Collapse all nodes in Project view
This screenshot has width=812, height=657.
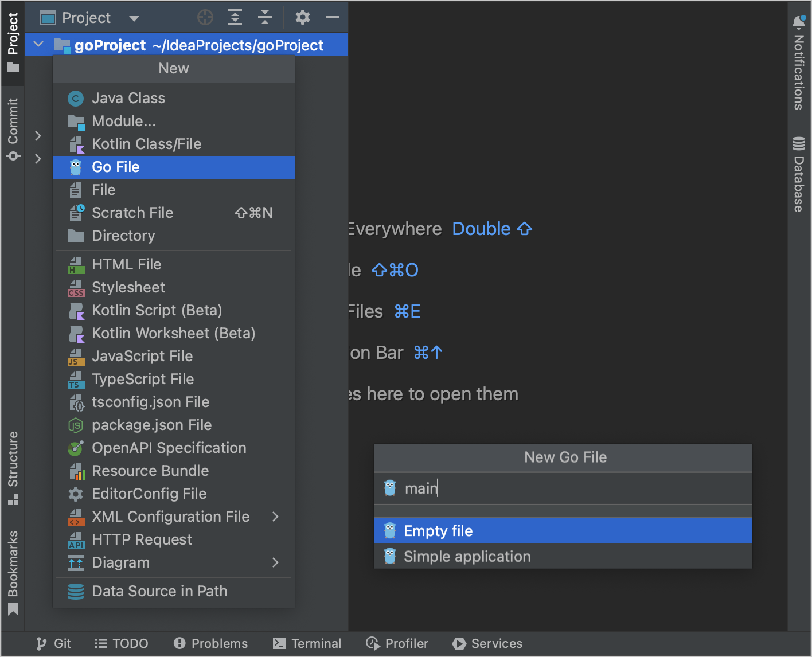coord(265,17)
